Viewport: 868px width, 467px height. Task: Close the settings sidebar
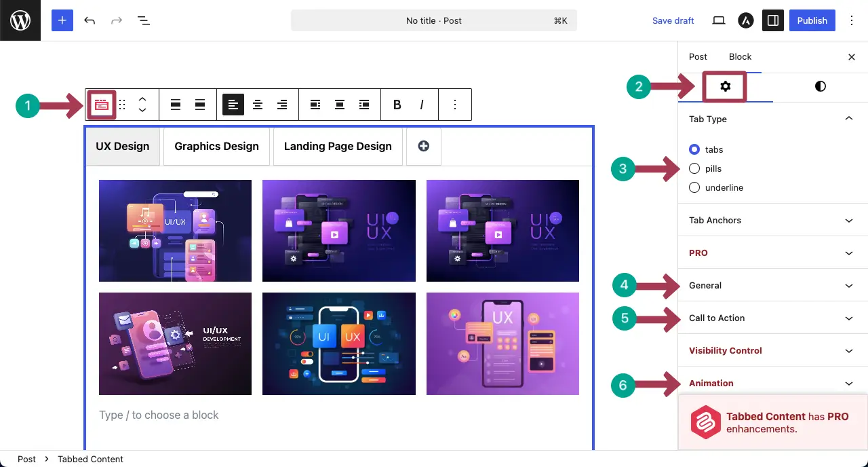(852, 57)
